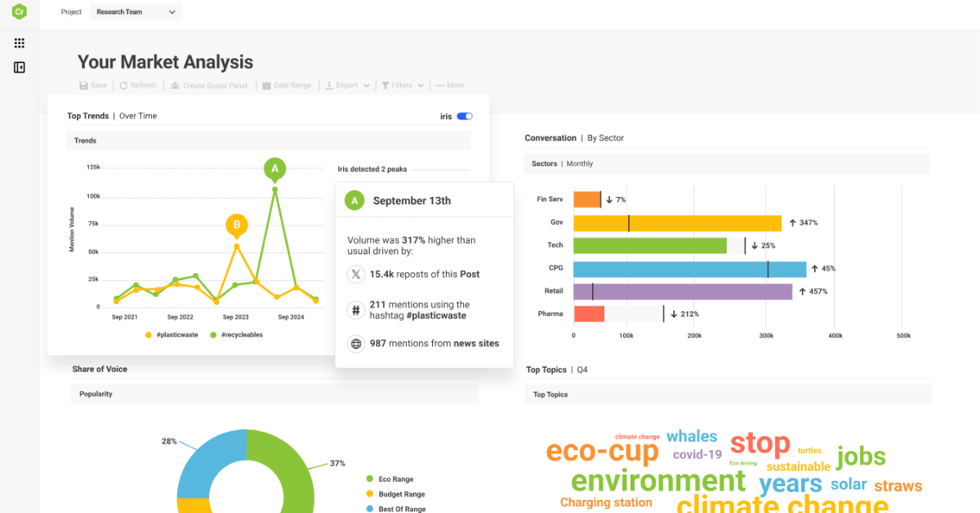Click the Share of Voice heading
The image size is (980, 513).
pyautogui.click(x=100, y=369)
